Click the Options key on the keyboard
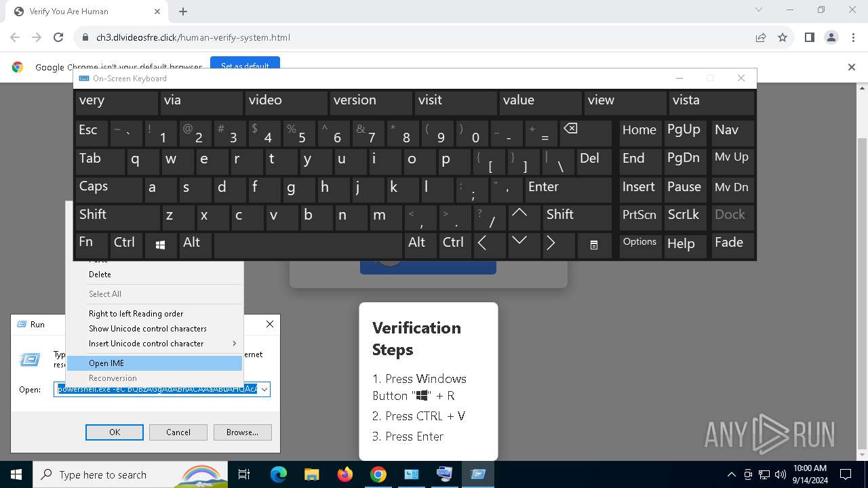This screenshot has width=868, height=488. (x=640, y=245)
